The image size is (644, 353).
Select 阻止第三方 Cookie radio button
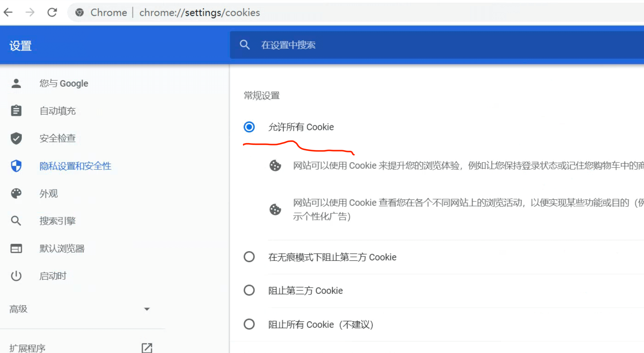click(249, 290)
